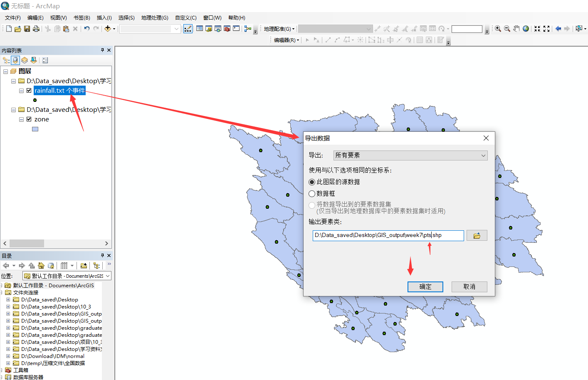Uncheck the rainfall.txt 个事件 layer
This screenshot has height=380, width=588.
tap(29, 90)
